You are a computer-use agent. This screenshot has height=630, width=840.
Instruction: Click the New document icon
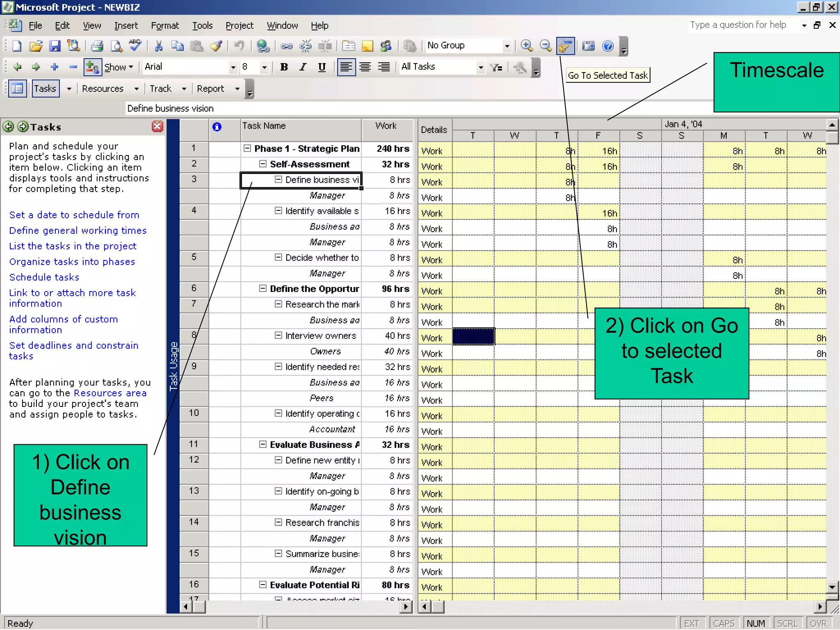pyautogui.click(x=17, y=46)
